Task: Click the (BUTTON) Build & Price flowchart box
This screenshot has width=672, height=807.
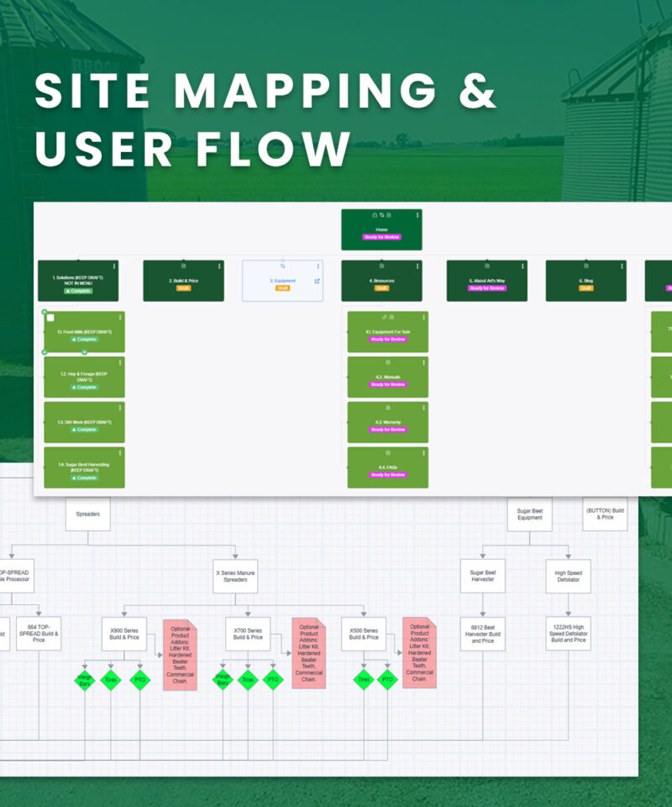Action: coord(605,514)
